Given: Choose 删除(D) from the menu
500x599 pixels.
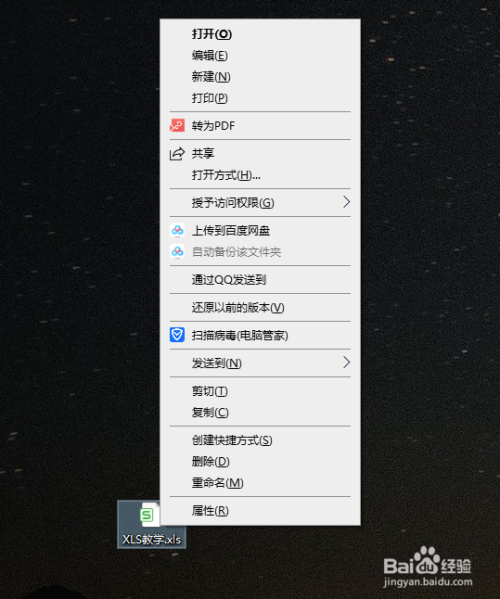Looking at the screenshot, I should point(260,461).
